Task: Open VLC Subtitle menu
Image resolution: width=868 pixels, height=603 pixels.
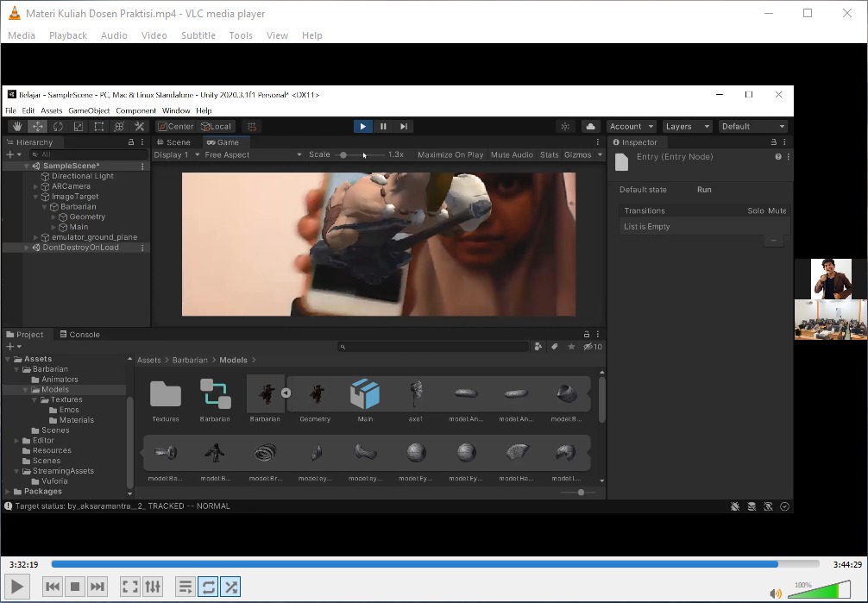Action: coord(198,35)
